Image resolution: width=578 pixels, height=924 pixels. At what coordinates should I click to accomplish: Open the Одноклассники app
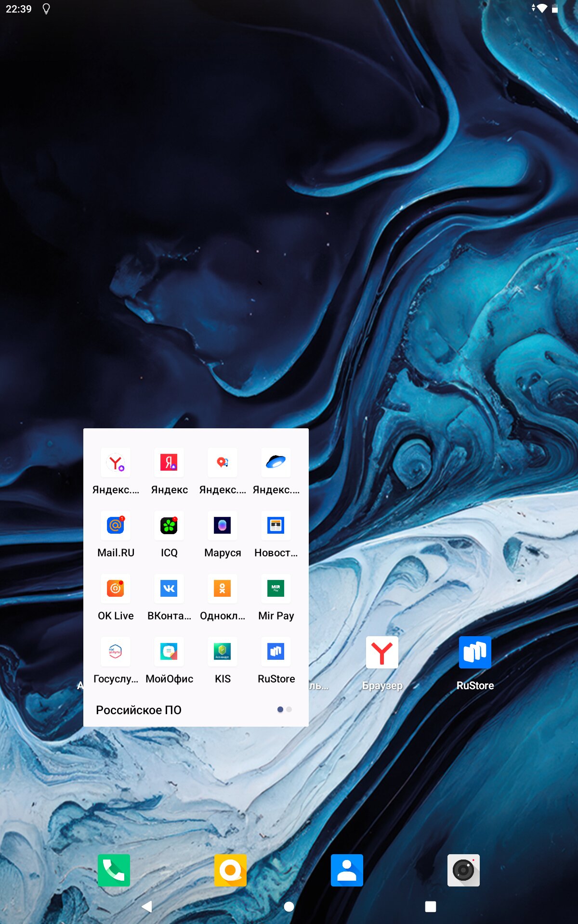(x=223, y=589)
